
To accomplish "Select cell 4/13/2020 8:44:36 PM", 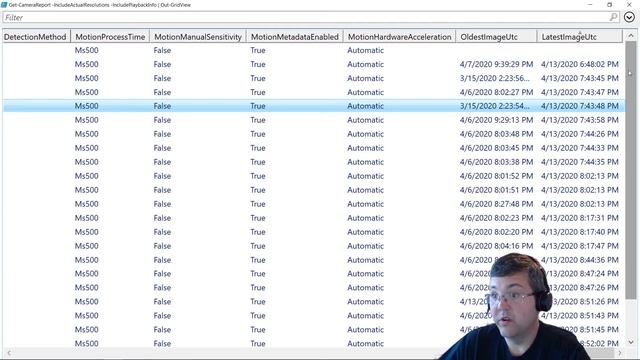I will [x=580, y=260].
